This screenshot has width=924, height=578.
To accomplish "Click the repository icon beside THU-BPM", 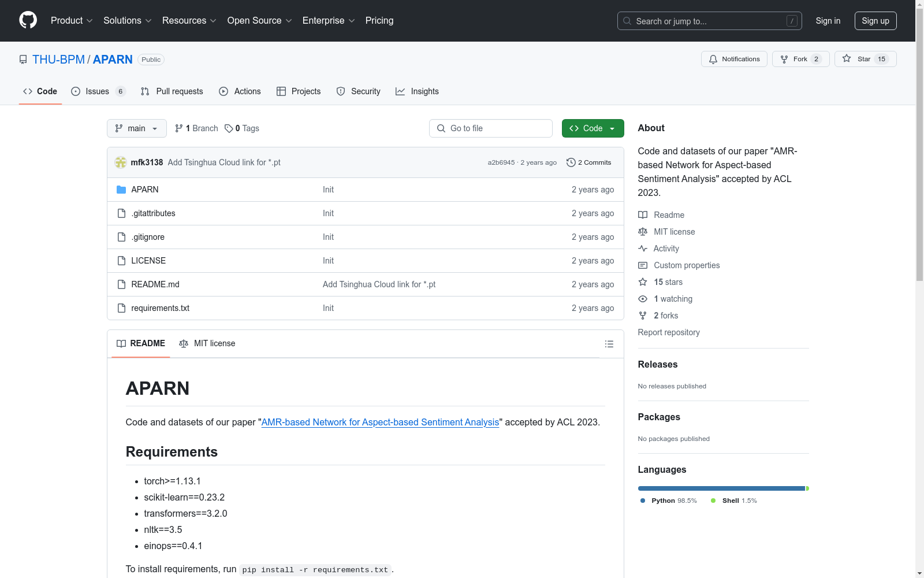I will 23,60.
